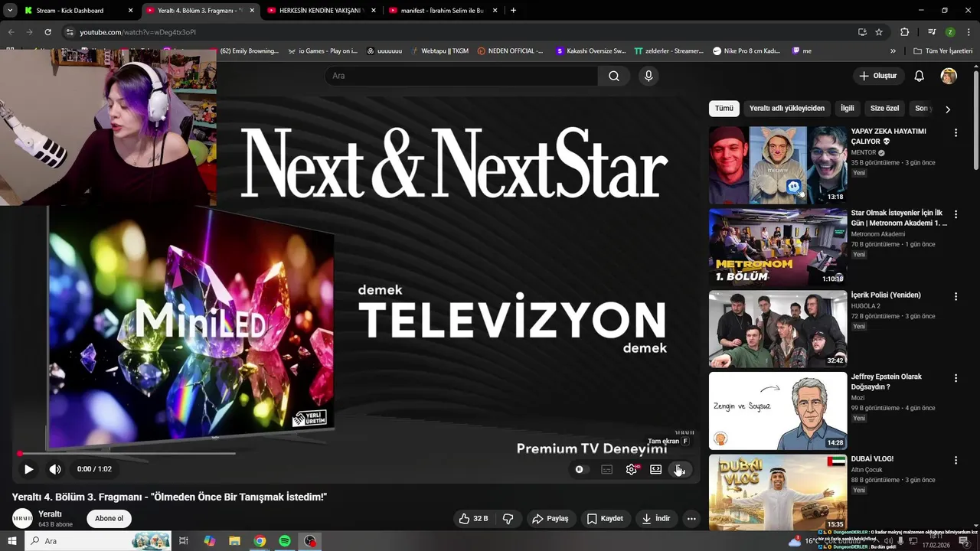This screenshot has width=980, height=551.
Task: Open the Kakashi Oversize Sw... bookmark
Action: pyautogui.click(x=590, y=51)
